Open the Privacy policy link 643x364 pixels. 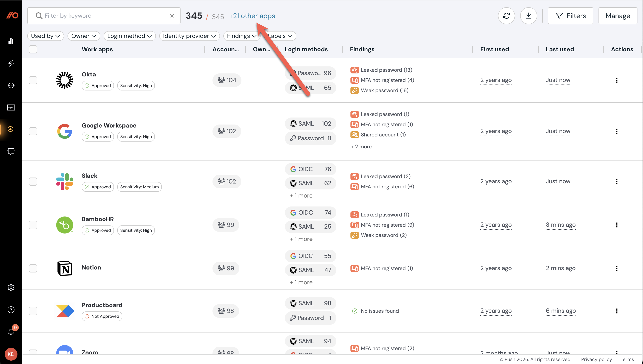click(596, 359)
